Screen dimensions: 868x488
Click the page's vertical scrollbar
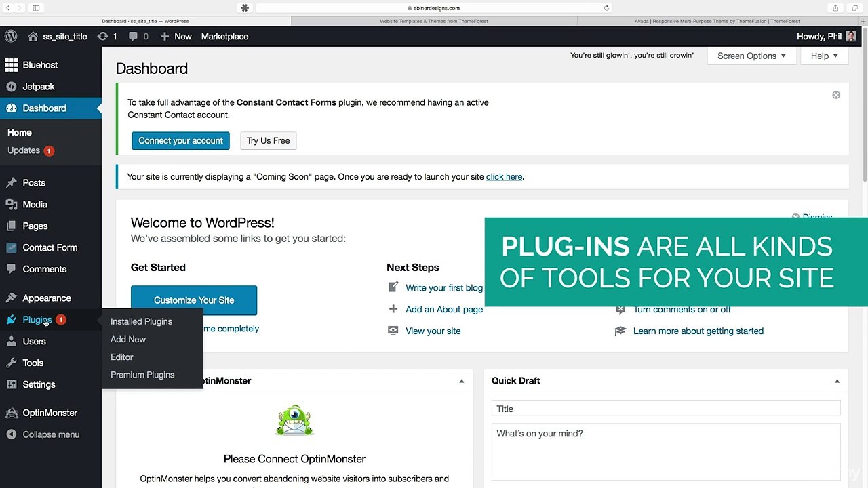865,115
